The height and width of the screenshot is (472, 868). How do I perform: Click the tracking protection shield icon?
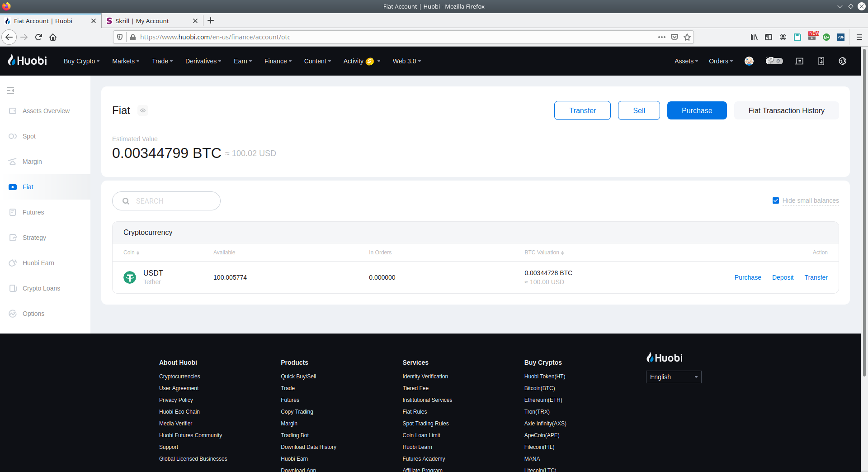pos(120,37)
